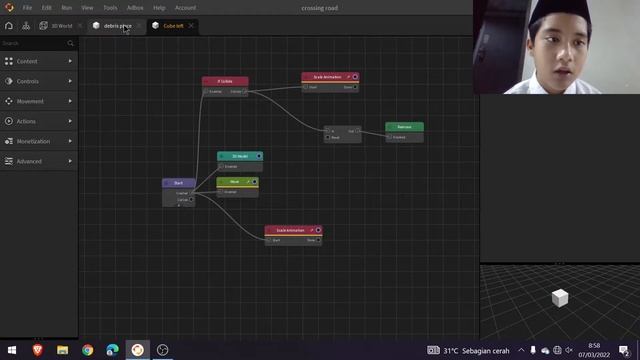Click the Monetization category icon
Viewport: 640px width, 360px height.
[9, 141]
